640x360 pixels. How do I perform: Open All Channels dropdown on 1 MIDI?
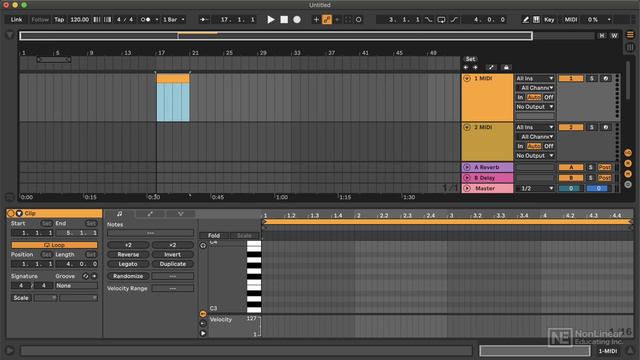pos(535,88)
